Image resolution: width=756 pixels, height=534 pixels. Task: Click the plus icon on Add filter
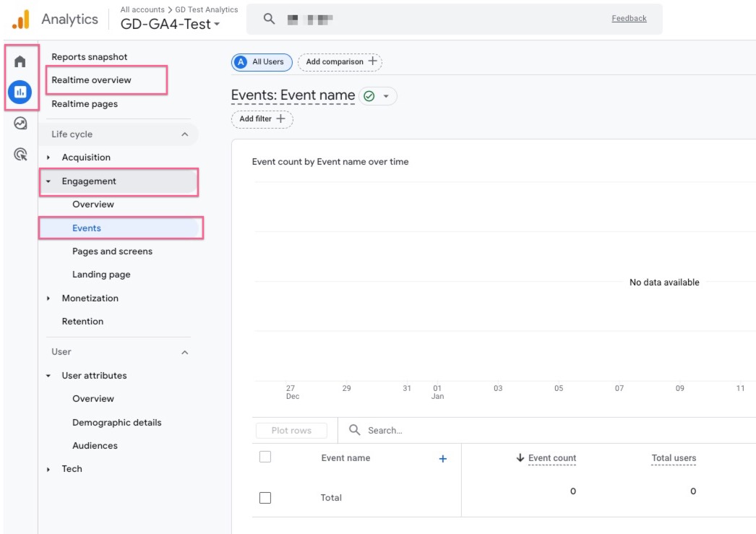pyautogui.click(x=280, y=119)
